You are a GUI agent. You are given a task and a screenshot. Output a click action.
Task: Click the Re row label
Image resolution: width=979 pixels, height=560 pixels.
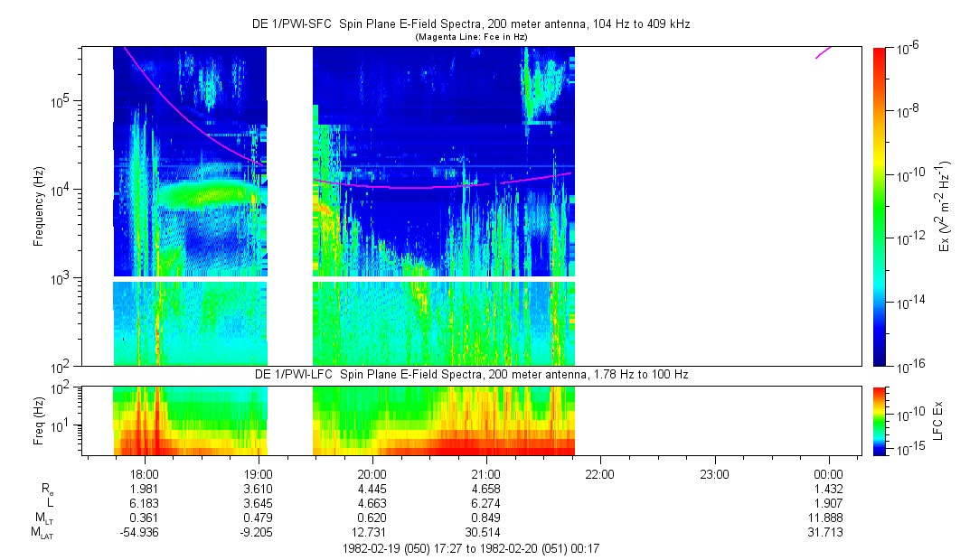(47, 490)
